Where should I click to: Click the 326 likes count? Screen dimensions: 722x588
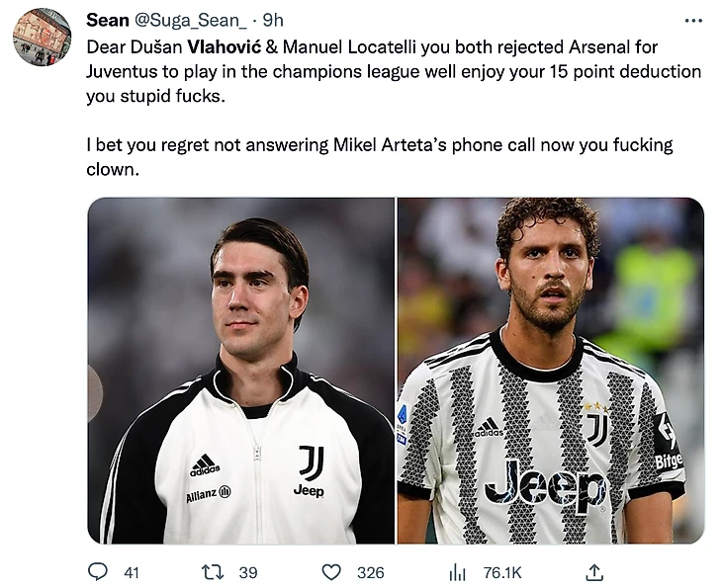tap(371, 572)
